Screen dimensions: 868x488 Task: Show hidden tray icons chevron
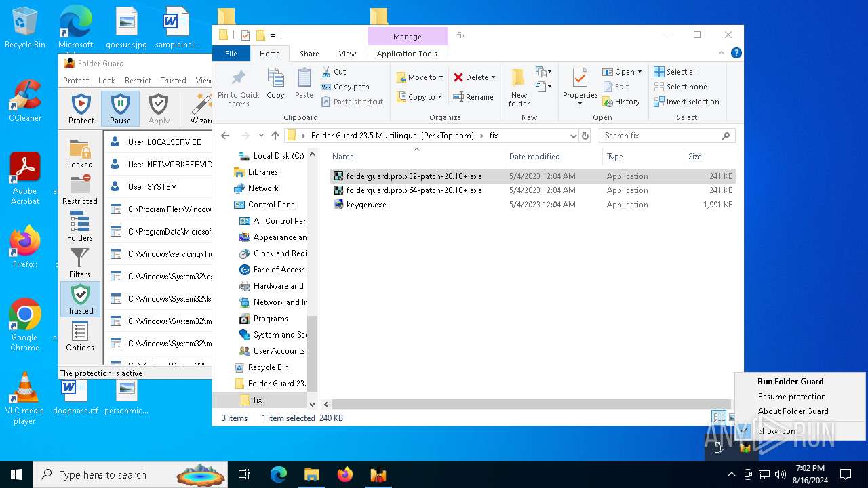click(x=731, y=474)
